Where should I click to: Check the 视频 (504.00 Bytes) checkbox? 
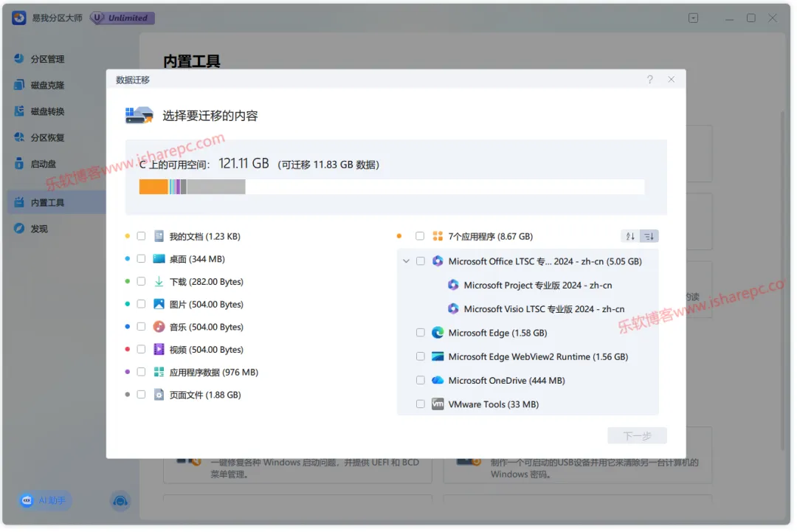141,350
